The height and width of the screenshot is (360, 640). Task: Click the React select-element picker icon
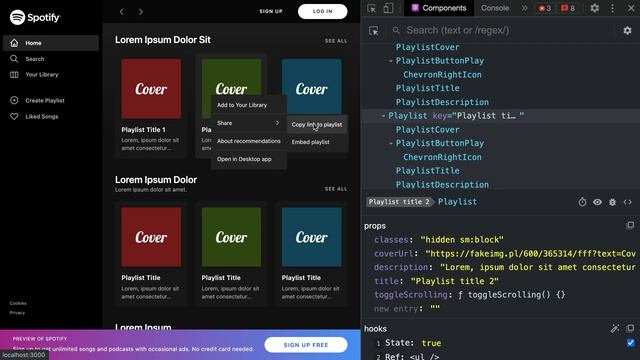pos(373,31)
